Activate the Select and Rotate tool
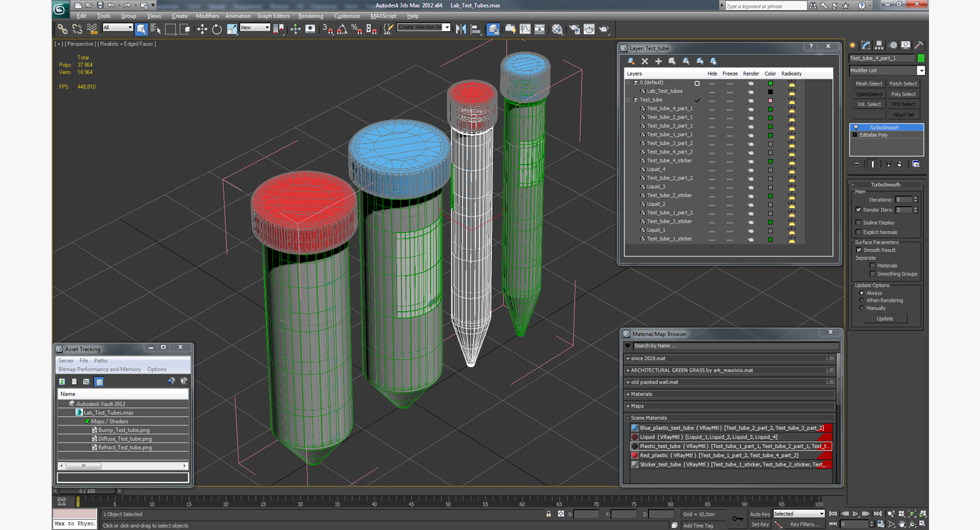 coord(217,29)
